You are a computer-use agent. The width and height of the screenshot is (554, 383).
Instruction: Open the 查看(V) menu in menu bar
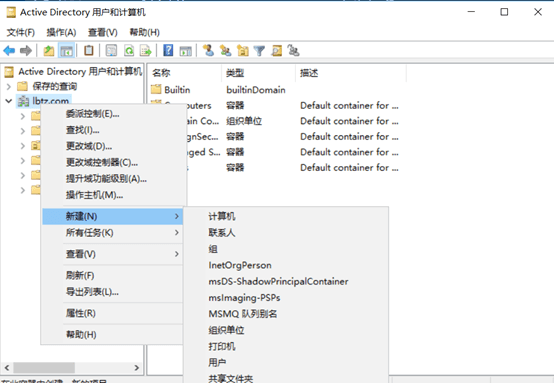pos(102,33)
